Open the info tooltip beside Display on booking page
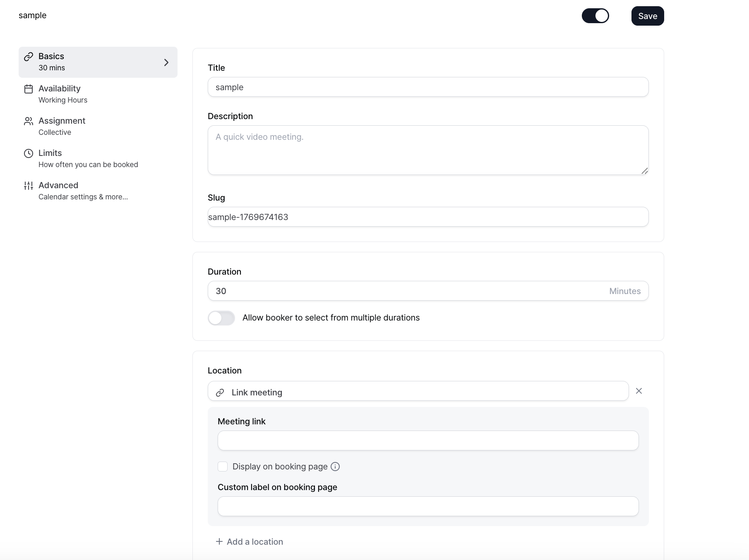Viewport: 749px width, 560px height. (335, 466)
